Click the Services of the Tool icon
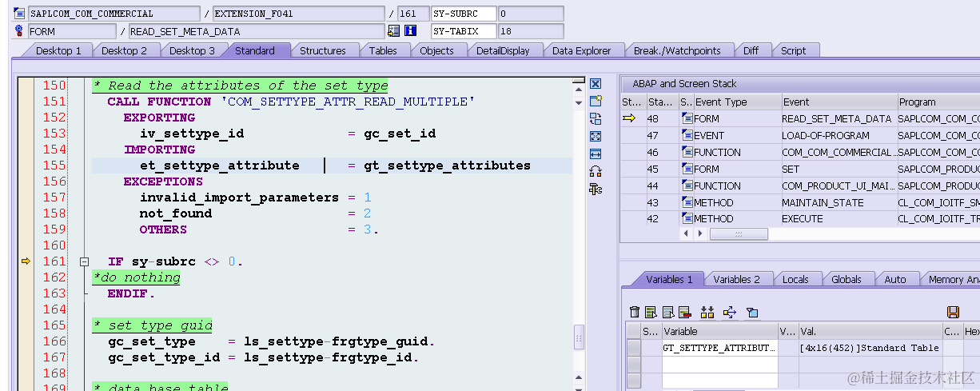The height and width of the screenshot is (391, 980). (596, 189)
